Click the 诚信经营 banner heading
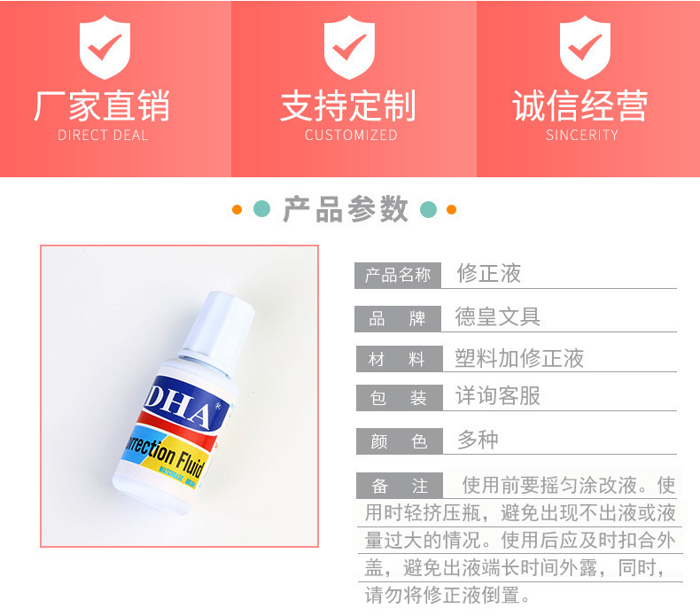Viewport: 700px width, 616px height. (x=580, y=105)
